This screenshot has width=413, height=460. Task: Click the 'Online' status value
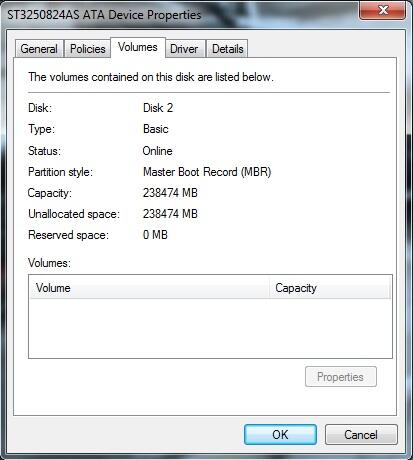coord(157,151)
